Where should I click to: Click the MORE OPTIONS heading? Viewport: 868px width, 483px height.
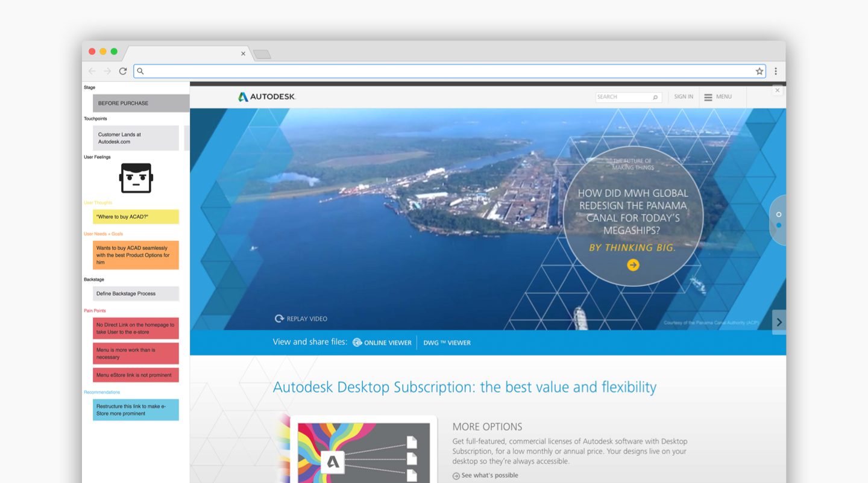tap(487, 426)
